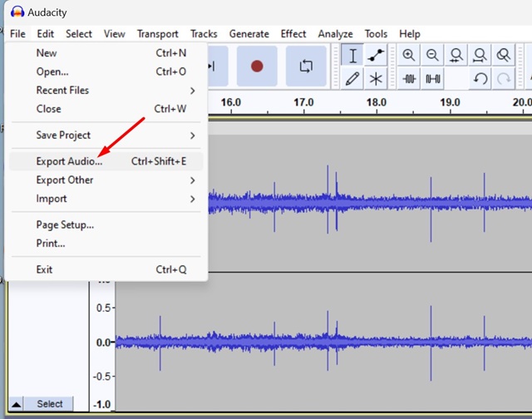The height and width of the screenshot is (419, 532).
Task: Open the Tools menu
Action: tap(376, 34)
